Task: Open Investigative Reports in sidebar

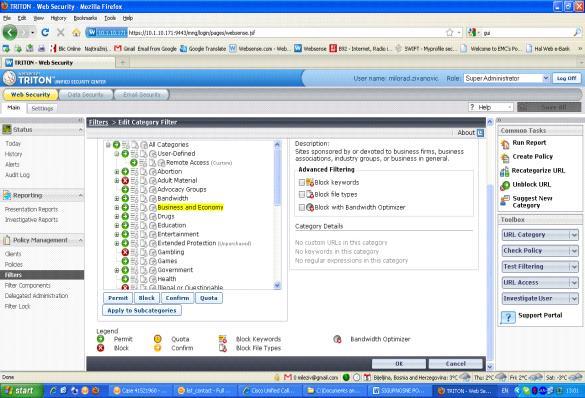Action: [x=31, y=220]
